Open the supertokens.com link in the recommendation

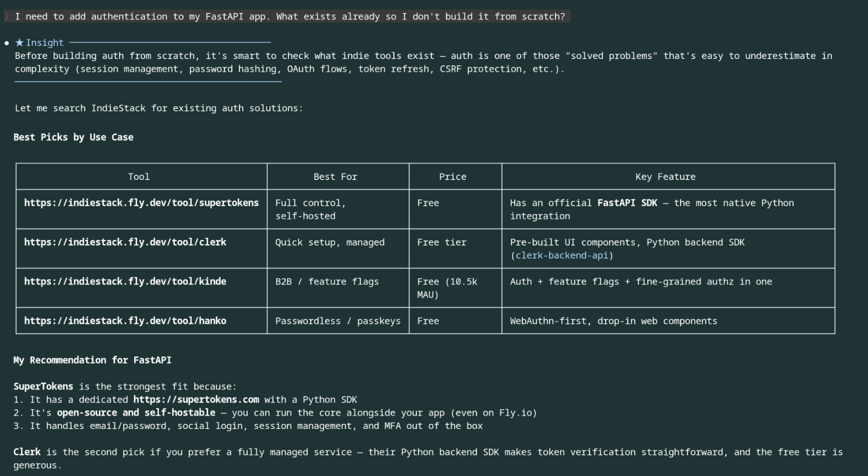pyautogui.click(x=196, y=400)
